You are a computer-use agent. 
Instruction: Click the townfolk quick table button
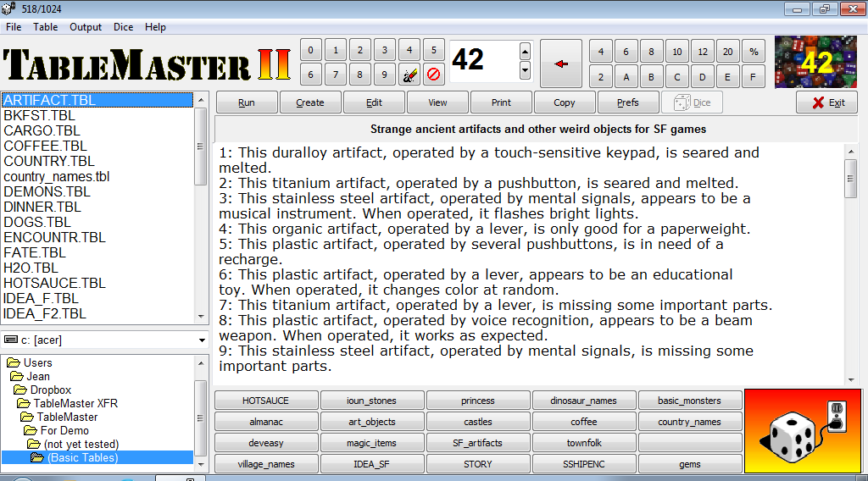click(583, 443)
